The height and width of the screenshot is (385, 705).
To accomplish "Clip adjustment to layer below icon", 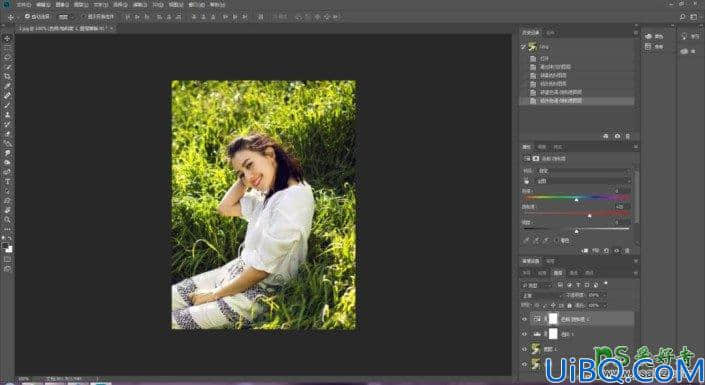I will pyautogui.click(x=585, y=251).
